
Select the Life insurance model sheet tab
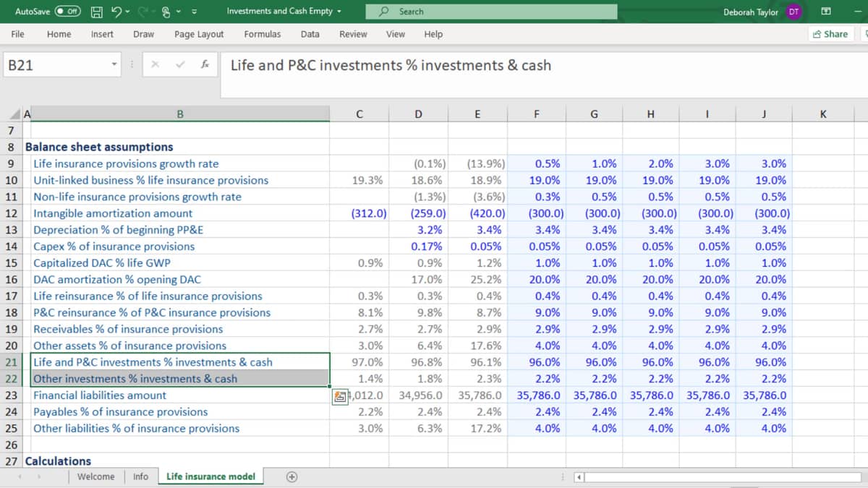pyautogui.click(x=210, y=476)
